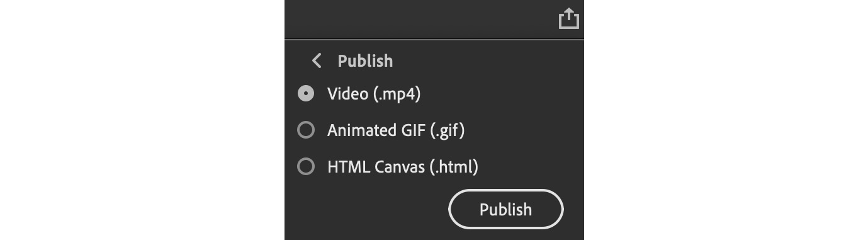Collapse the Publish submenu with back arrow

pos(317,61)
